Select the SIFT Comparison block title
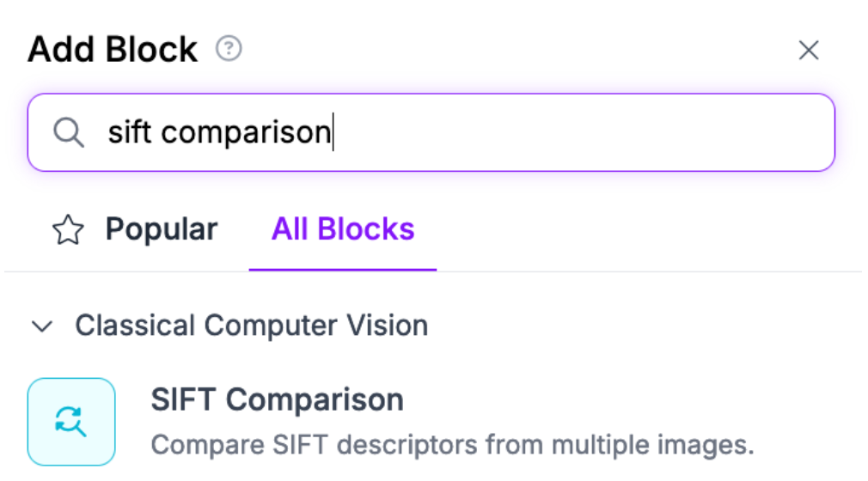 pos(277,400)
